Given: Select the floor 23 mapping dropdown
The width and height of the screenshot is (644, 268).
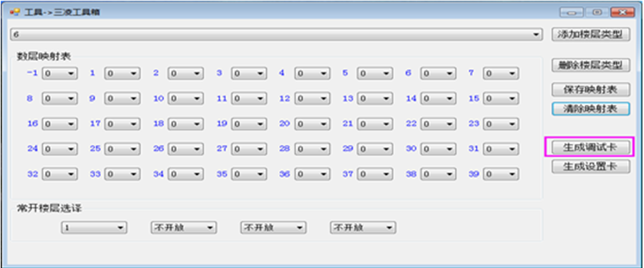Looking at the screenshot, I should point(501,124).
